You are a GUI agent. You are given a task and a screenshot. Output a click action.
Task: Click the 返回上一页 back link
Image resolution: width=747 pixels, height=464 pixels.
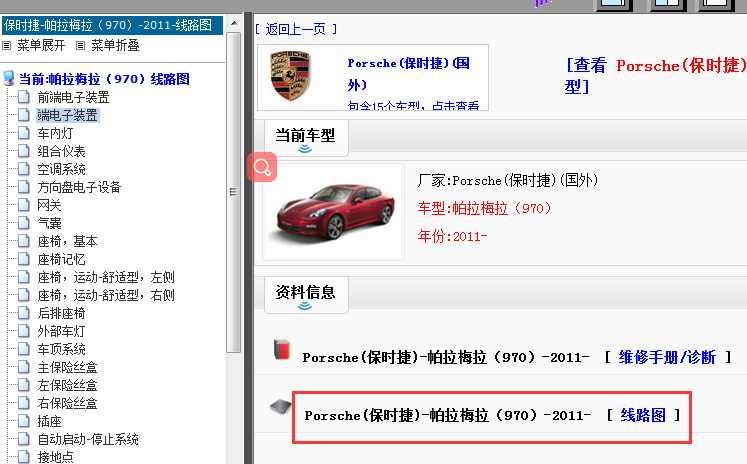coord(296,30)
